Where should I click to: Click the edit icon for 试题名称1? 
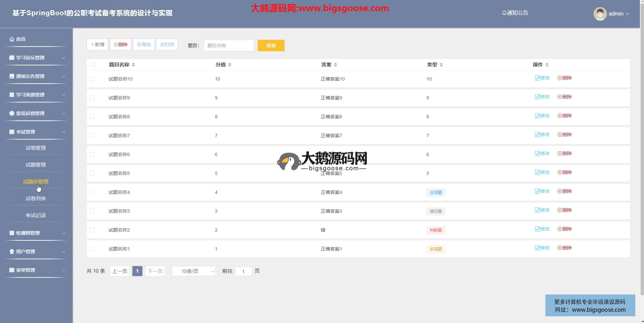[537, 248]
